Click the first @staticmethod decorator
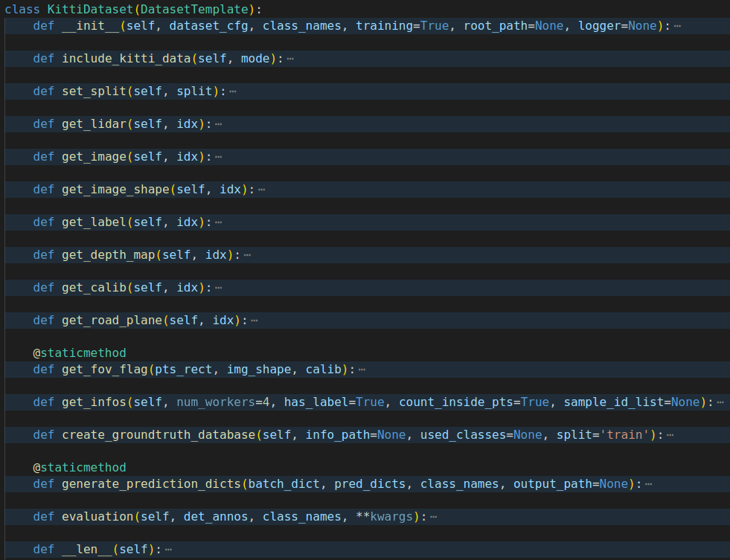The width and height of the screenshot is (730, 560). tap(79, 353)
